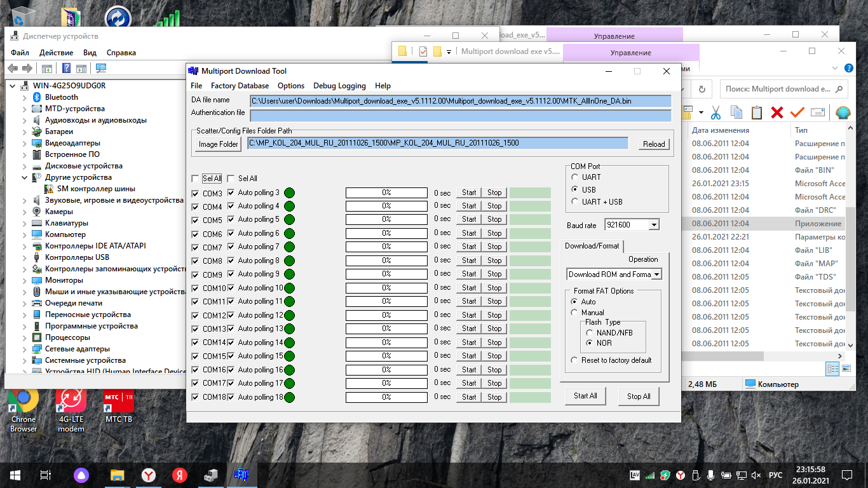Uncheck the COM5 port checkbox
Viewport: 868px width, 488px height.
(x=195, y=220)
